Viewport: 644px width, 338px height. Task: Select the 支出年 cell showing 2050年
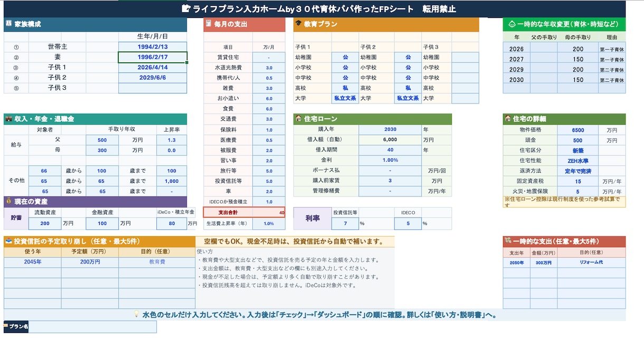(x=517, y=262)
